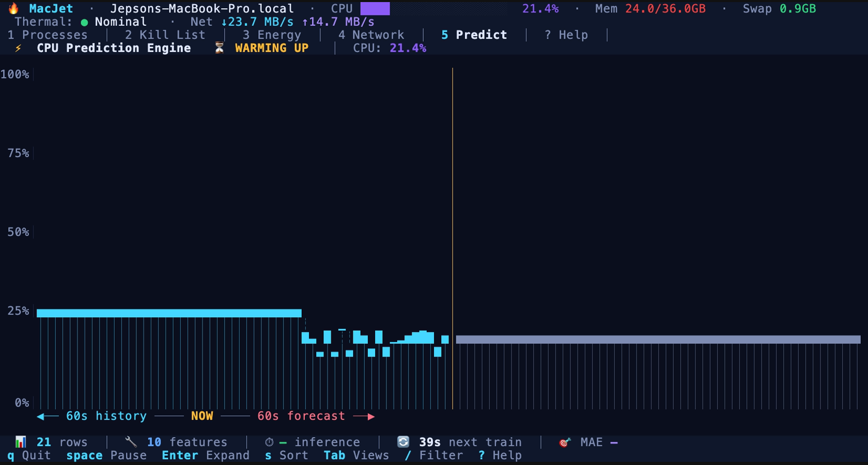Click the wrench features icon
This screenshot has width=868, height=465.
[x=131, y=442]
